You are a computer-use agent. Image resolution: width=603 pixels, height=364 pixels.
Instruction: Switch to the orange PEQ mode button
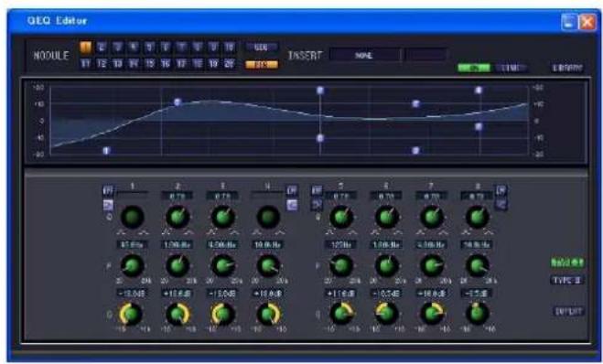(x=262, y=65)
